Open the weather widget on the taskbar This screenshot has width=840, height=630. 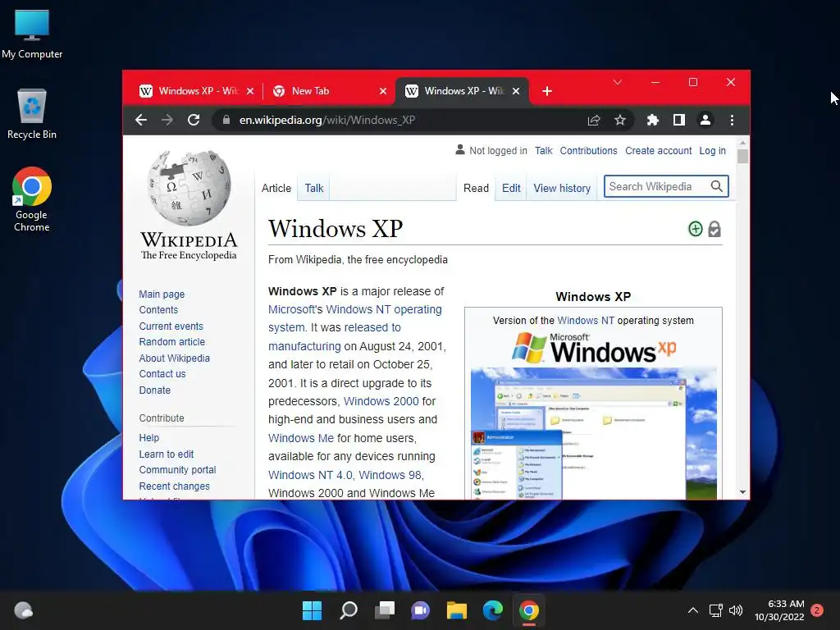pos(24,610)
